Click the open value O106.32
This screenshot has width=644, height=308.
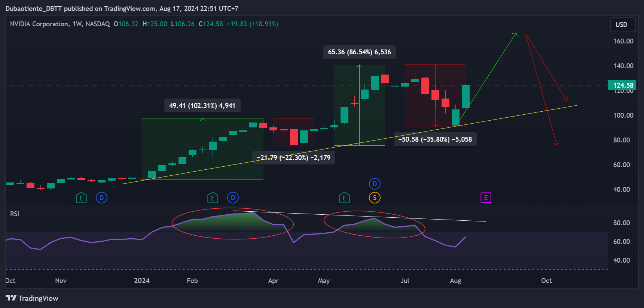point(126,24)
